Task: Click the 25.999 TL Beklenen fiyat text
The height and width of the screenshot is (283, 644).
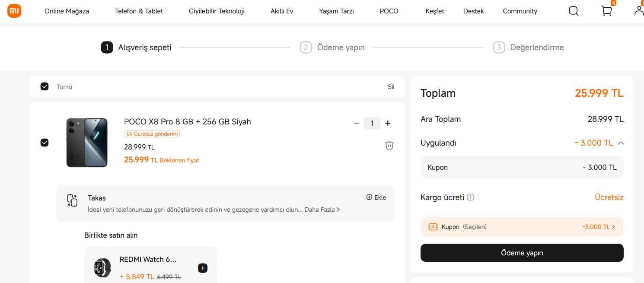Action: (x=162, y=160)
